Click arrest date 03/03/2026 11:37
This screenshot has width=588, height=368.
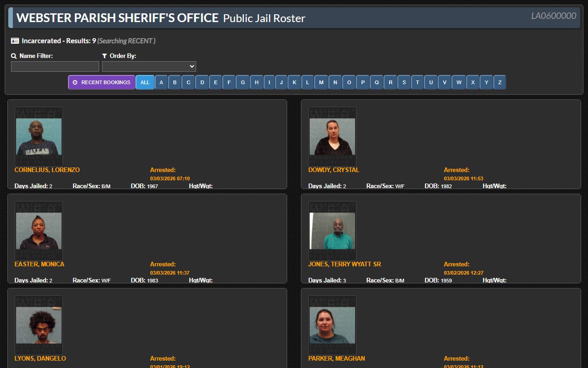(x=170, y=273)
